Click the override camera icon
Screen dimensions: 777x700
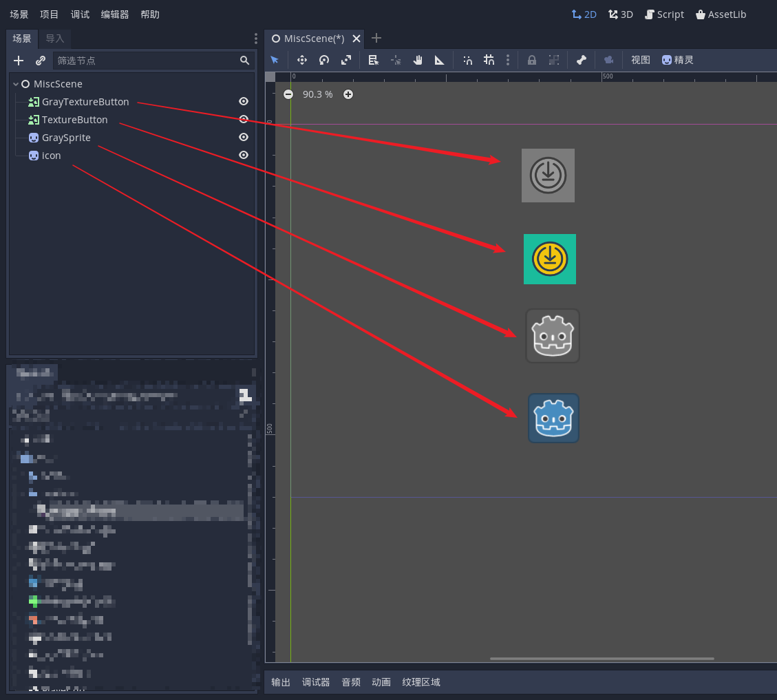(x=608, y=60)
